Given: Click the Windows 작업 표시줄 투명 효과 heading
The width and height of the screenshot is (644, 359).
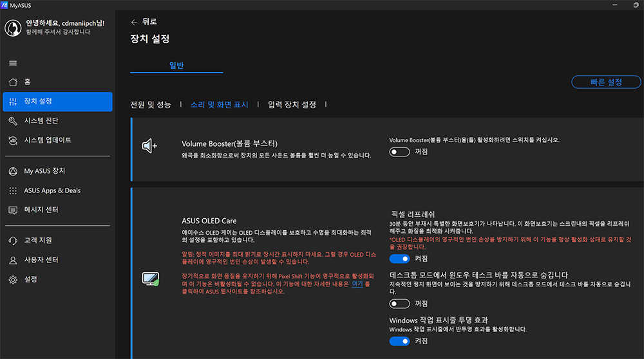Looking at the screenshot, I should (x=439, y=320).
